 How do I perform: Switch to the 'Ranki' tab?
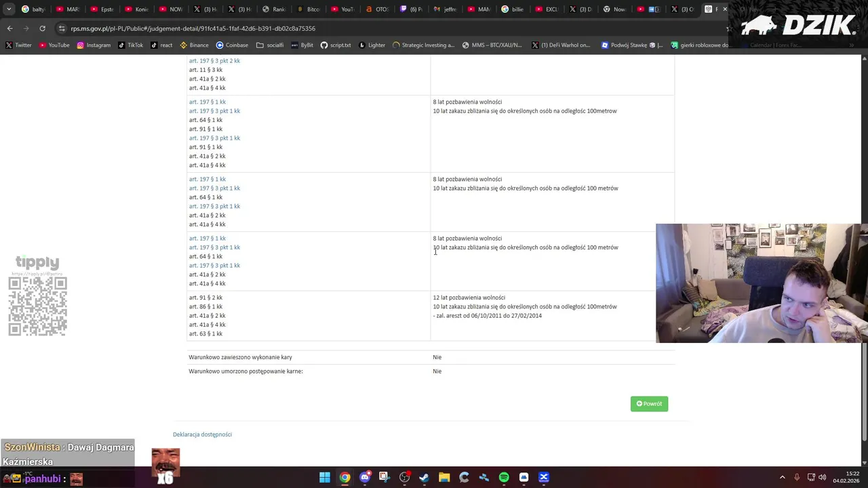pyautogui.click(x=274, y=9)
